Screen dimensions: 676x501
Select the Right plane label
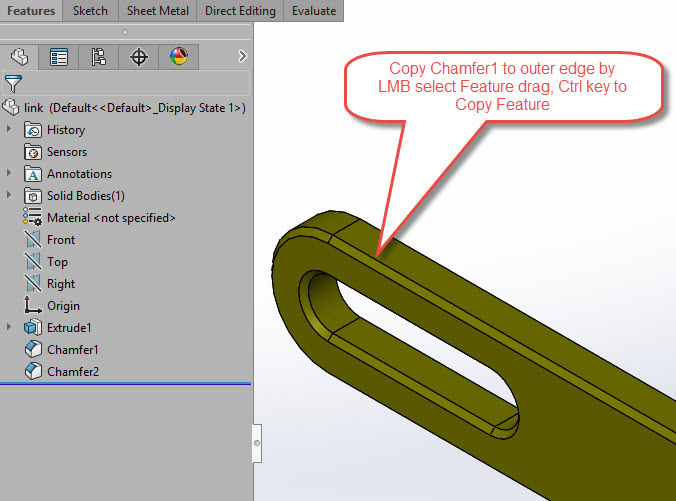tap(61, 284)
